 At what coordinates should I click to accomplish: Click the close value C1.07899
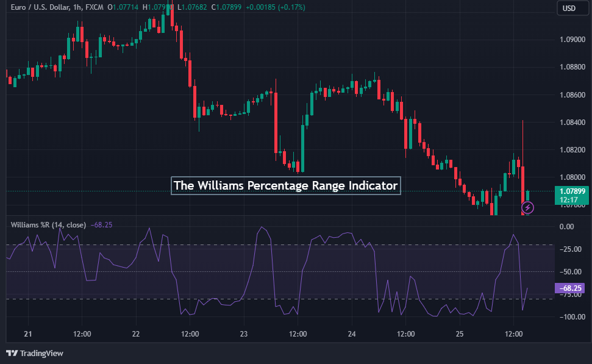226,7
